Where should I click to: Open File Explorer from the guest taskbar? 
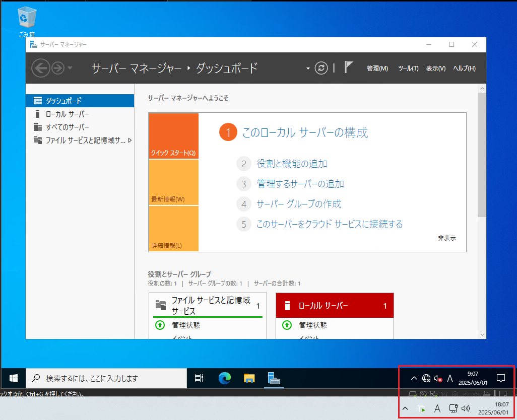(x=249, y=378)
